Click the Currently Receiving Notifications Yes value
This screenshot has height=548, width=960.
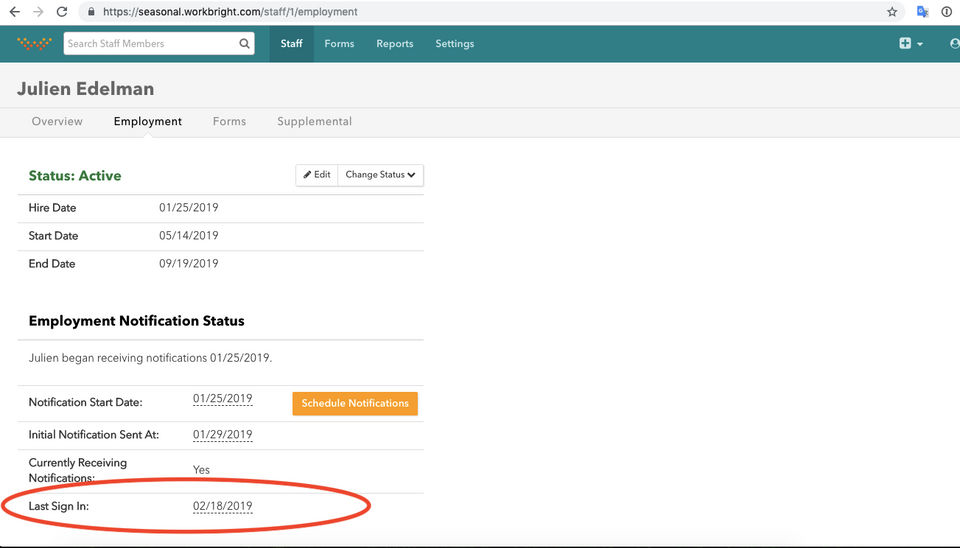click(x=201, y=470)
